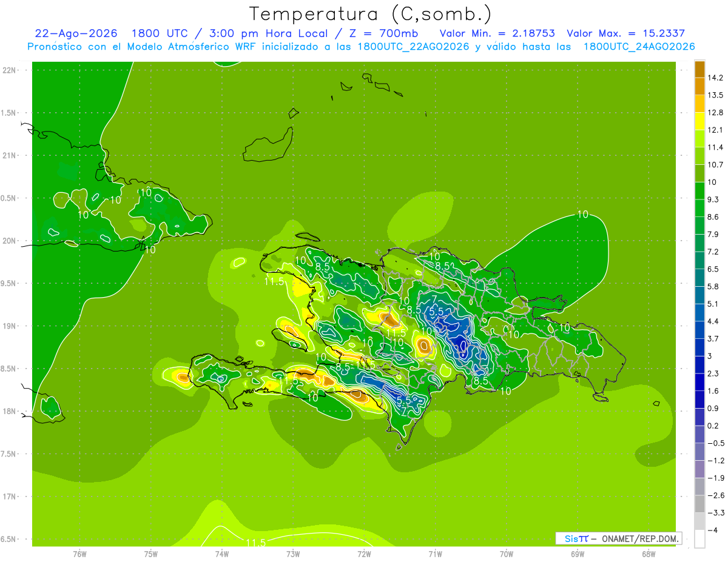This screenshot has height=562, width=728.
Task: Click the 18N latitude axis label
Action: [x=9, y=412]
